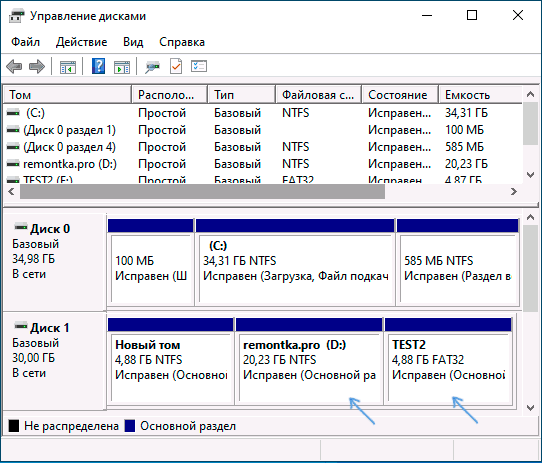The image size is (542, 463).
Task: Open Help via the question mark icon
Action: point(99,66)
